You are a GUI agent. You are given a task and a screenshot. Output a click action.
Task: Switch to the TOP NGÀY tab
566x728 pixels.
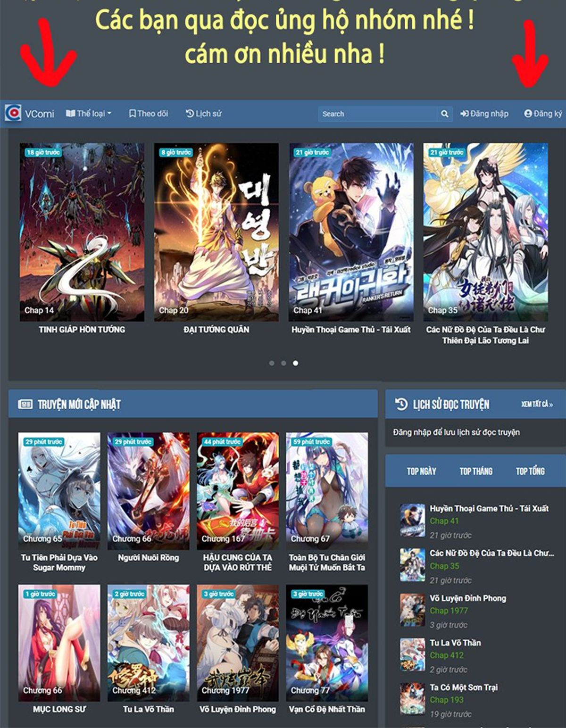[x=421, y=471]
